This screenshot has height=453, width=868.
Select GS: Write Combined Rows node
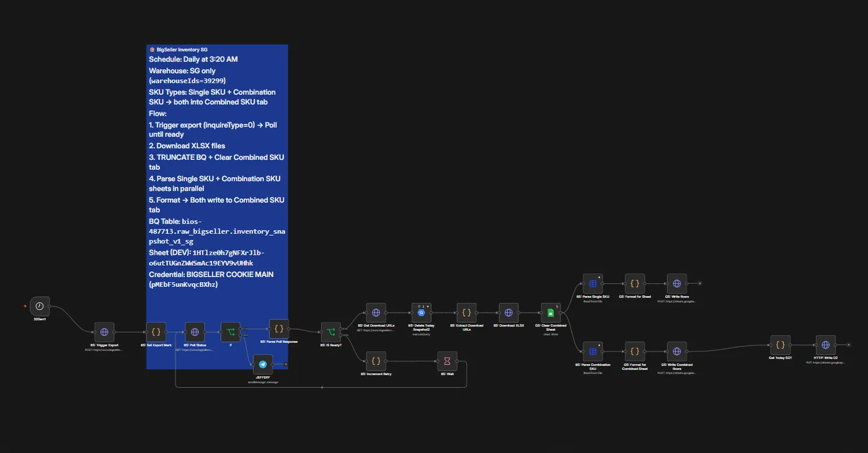click(676, 351)
